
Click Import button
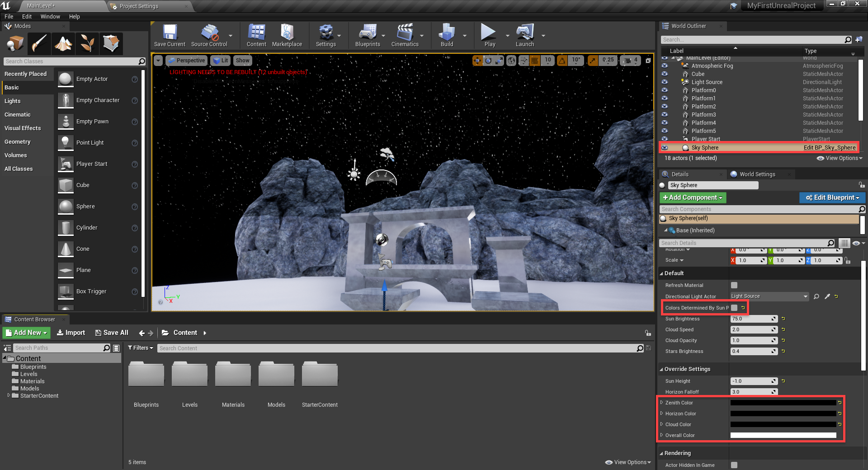click(71, 333)
